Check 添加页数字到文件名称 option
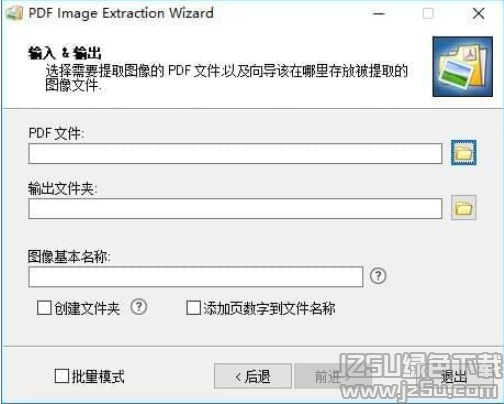Viewport: 504px width, 404px height. tap(193, 308)
